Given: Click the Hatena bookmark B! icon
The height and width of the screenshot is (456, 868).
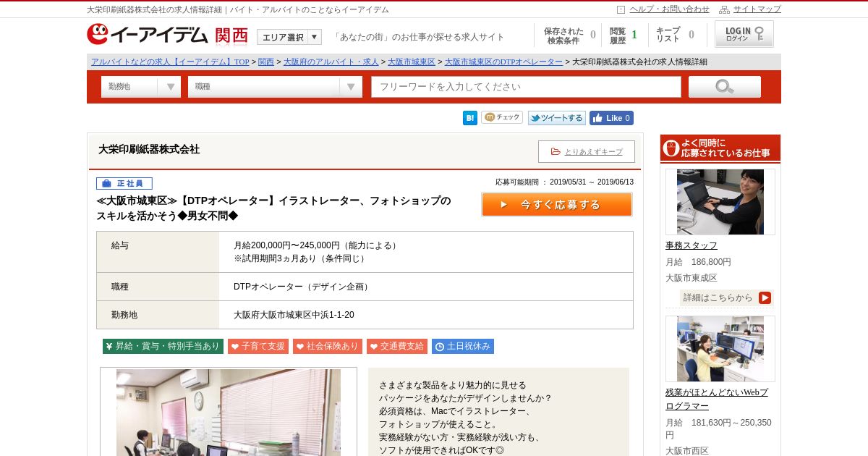Looking at the screenshot, I should [x=470, y=118].
